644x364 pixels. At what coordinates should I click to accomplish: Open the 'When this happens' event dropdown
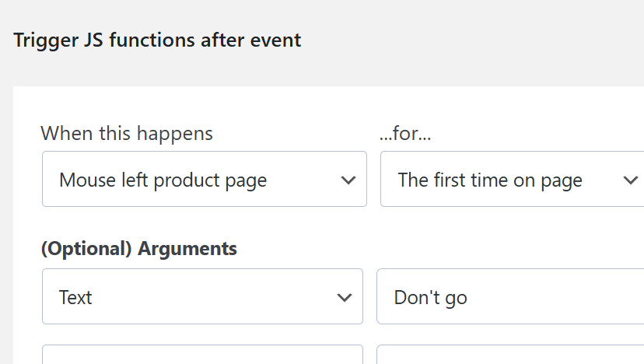coord(204,179)
